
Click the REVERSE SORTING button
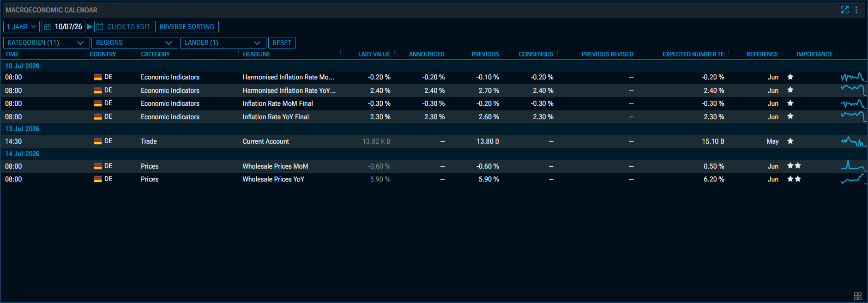pos(187,27)
